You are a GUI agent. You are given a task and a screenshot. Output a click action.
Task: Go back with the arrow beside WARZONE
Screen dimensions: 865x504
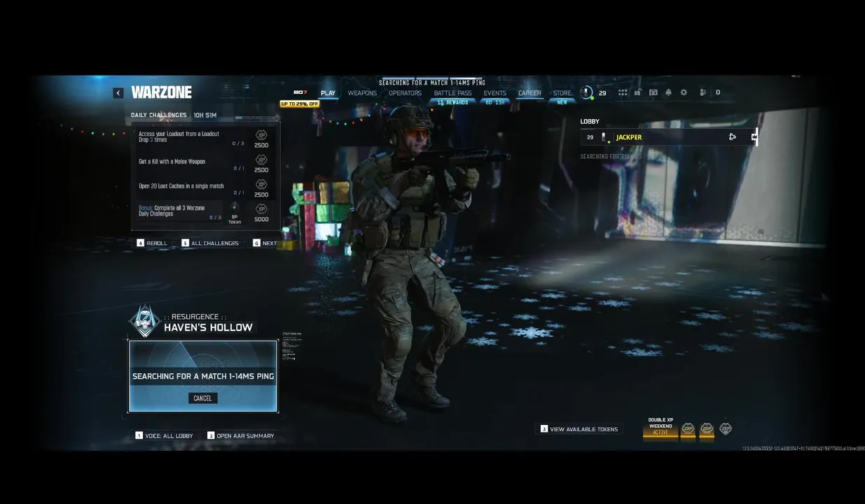(118, 92)
